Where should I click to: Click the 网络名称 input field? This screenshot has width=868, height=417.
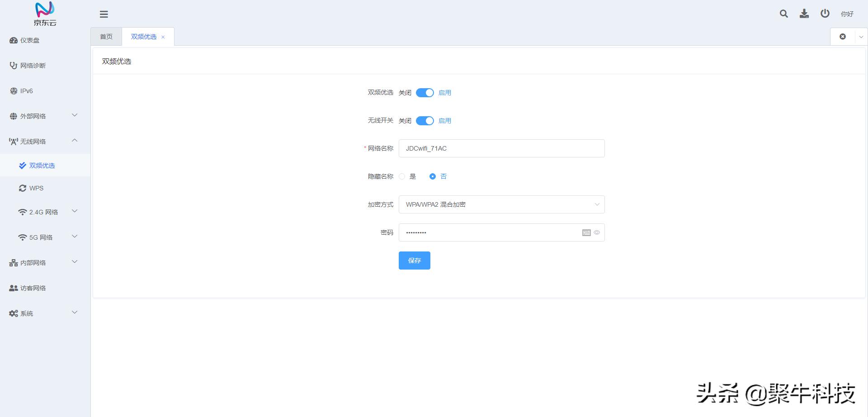502,148
